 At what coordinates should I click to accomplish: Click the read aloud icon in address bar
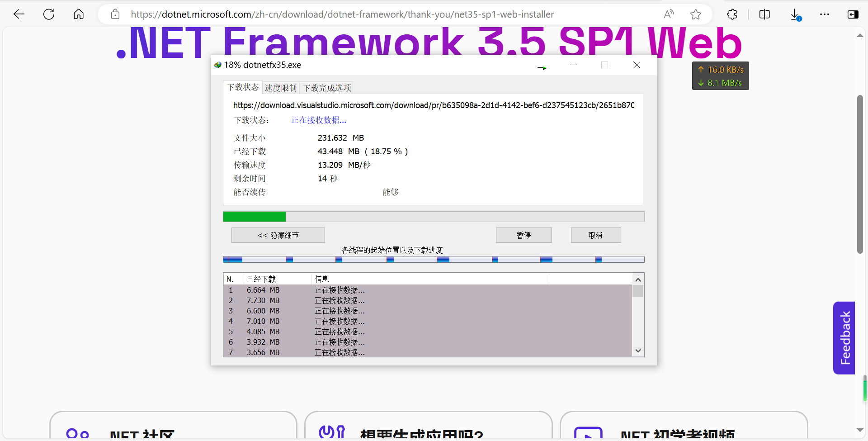coord(669,14)
